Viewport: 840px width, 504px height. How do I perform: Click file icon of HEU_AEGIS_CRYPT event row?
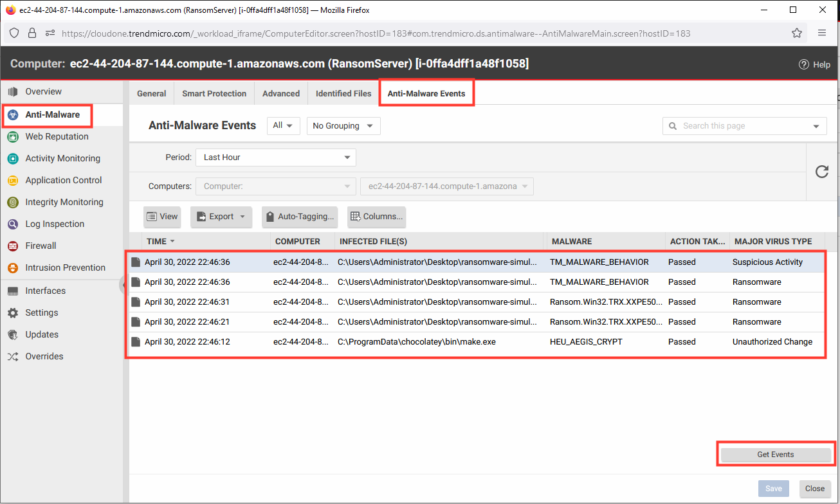(x=136, y=342)
